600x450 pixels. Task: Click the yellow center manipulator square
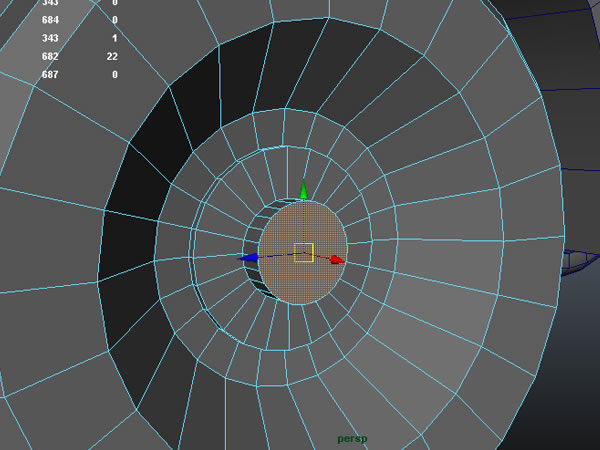[x=304, y=253]
